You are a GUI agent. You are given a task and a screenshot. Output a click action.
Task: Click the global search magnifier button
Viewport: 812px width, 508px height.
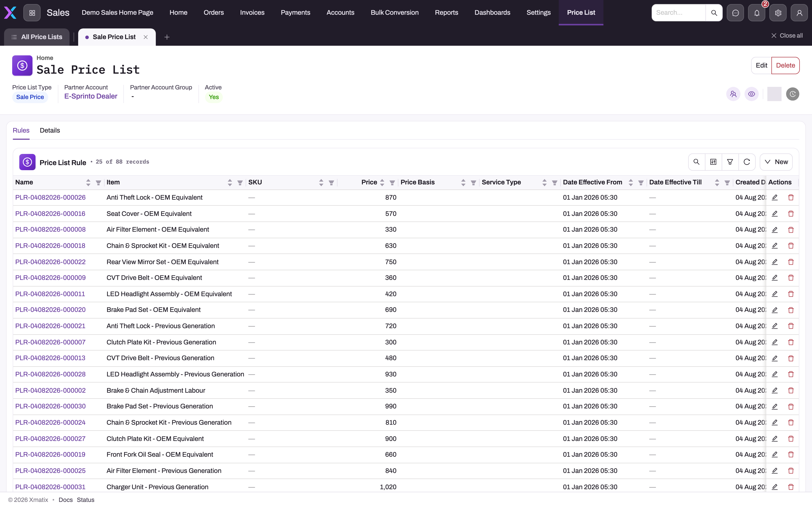point(714,13)
